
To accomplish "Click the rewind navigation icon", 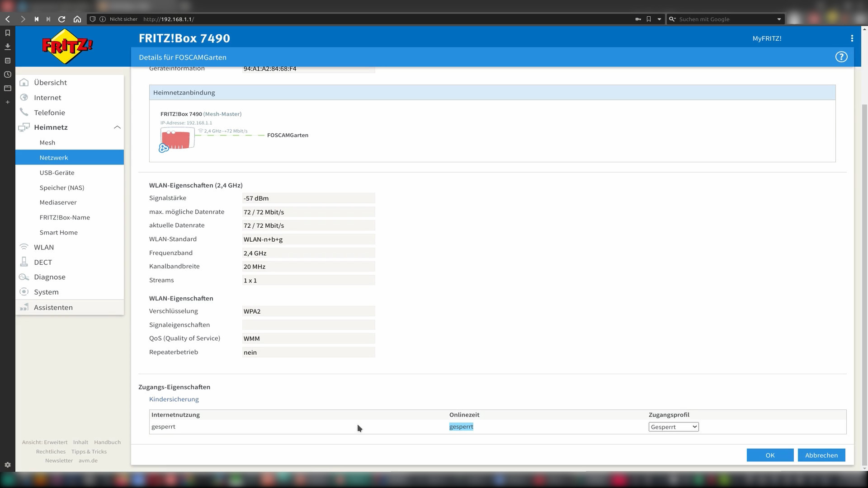I will click(x=37, y=19).
